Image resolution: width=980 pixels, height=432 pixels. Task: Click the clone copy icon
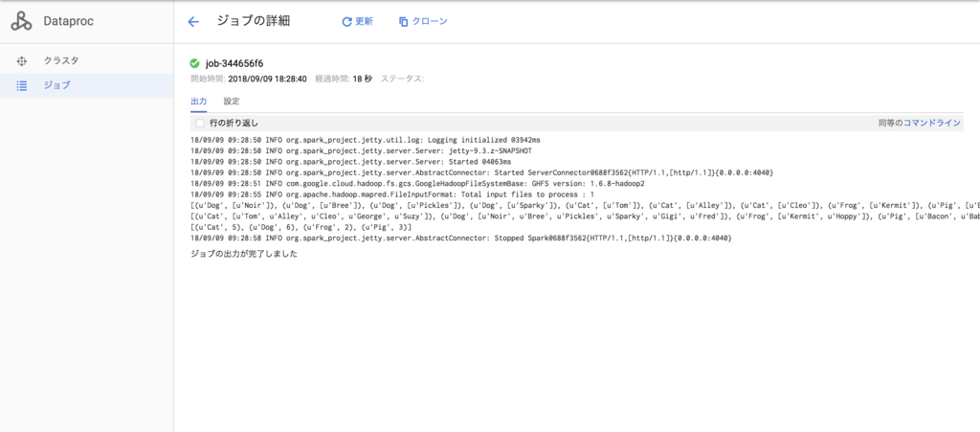[404, 22]
